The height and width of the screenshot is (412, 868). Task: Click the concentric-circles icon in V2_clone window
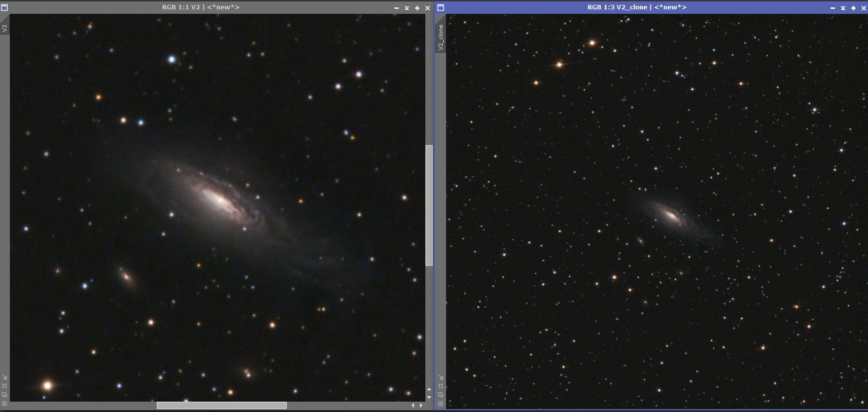[x=441, y=404]
